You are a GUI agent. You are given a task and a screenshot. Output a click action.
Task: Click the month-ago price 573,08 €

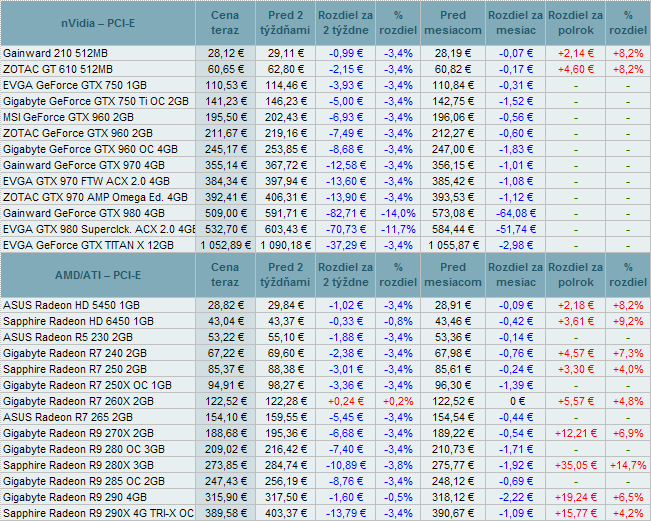[x=453, y=213]
